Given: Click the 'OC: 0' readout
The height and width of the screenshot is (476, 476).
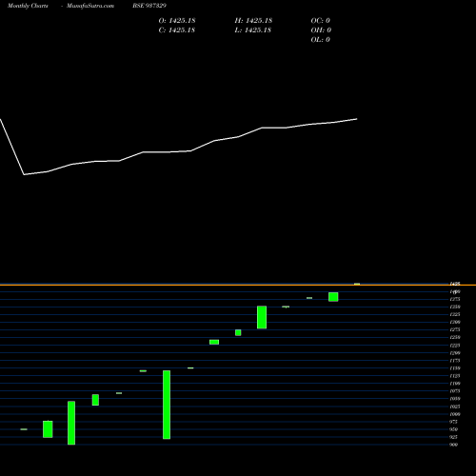Looking at the screenshot, I should click(x=321, y=21).
